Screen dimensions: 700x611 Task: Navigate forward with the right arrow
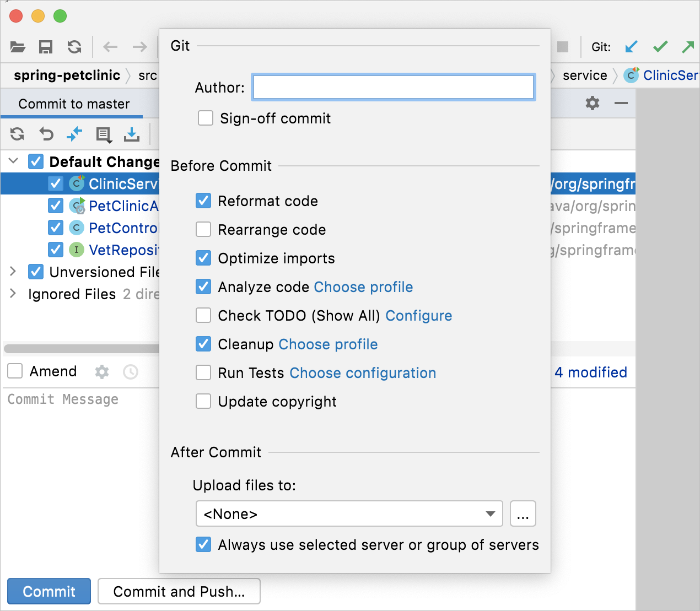pos(140,47)
